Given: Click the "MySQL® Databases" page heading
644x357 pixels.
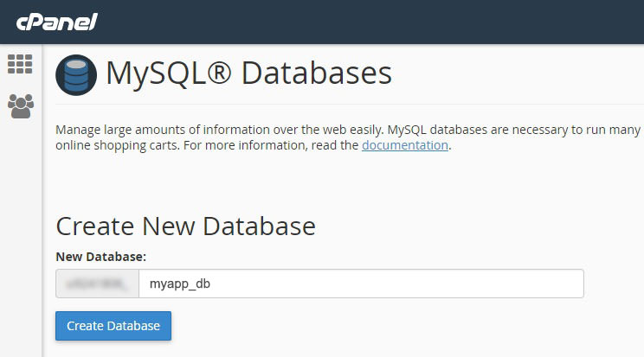Looking at the screenshot, I should [248, 73].
